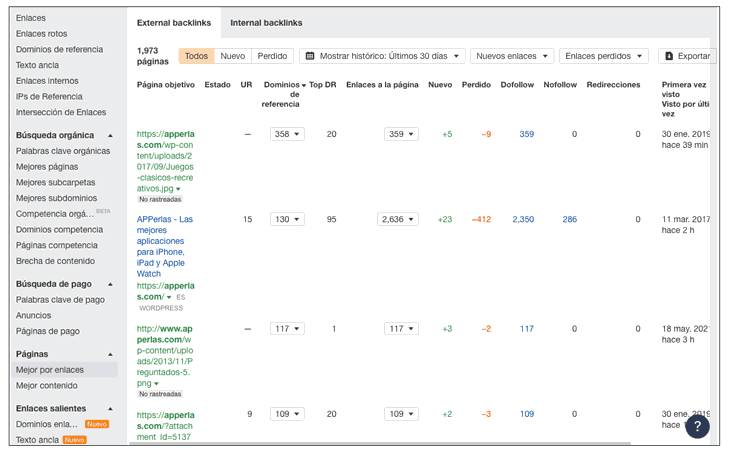Open the help question mark bubble
Screen dimensions: 730x454
click(697, 426)
